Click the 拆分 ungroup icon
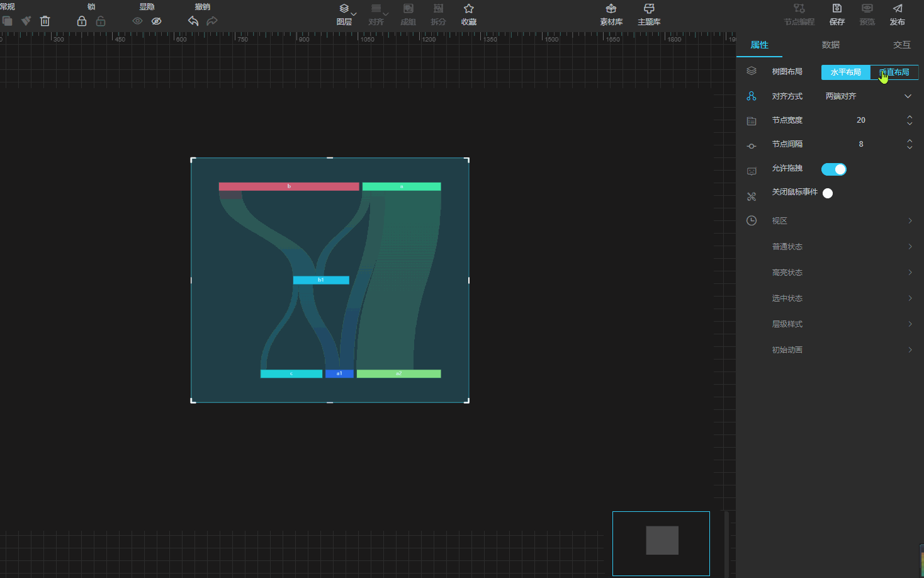The height and width of the screenshot is (578, 924). (438, 14)
